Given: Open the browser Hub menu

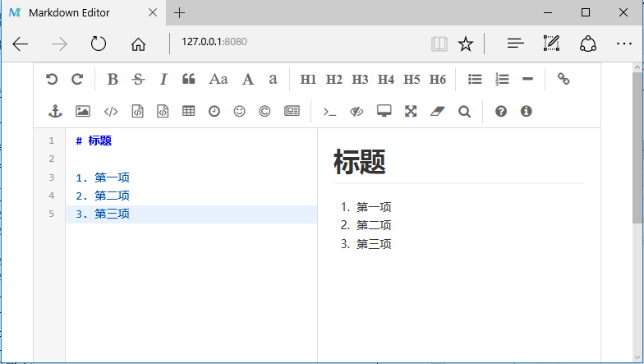Looking at the screenshot, I should click(x=515, y=44).
